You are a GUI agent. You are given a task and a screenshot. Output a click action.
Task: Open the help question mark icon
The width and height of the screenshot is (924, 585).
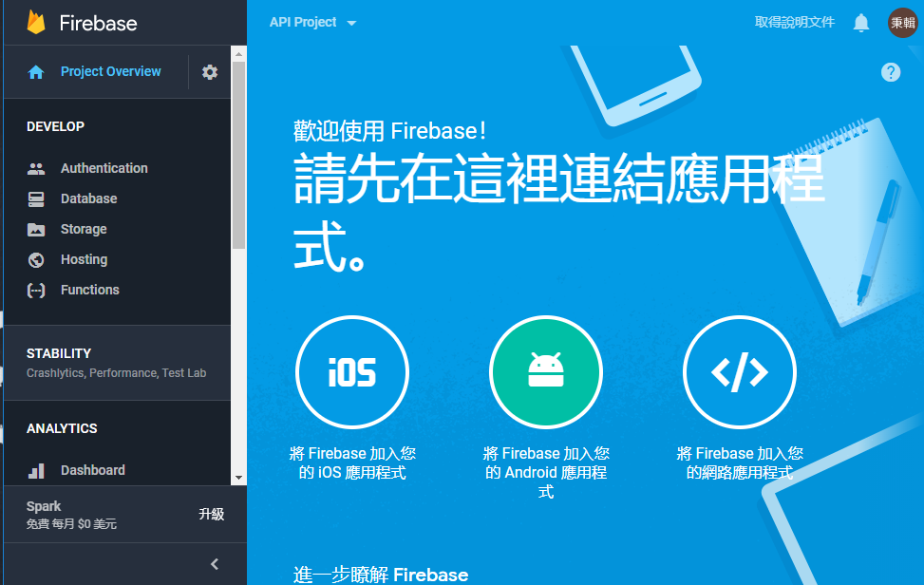click(x=891, y=72)
